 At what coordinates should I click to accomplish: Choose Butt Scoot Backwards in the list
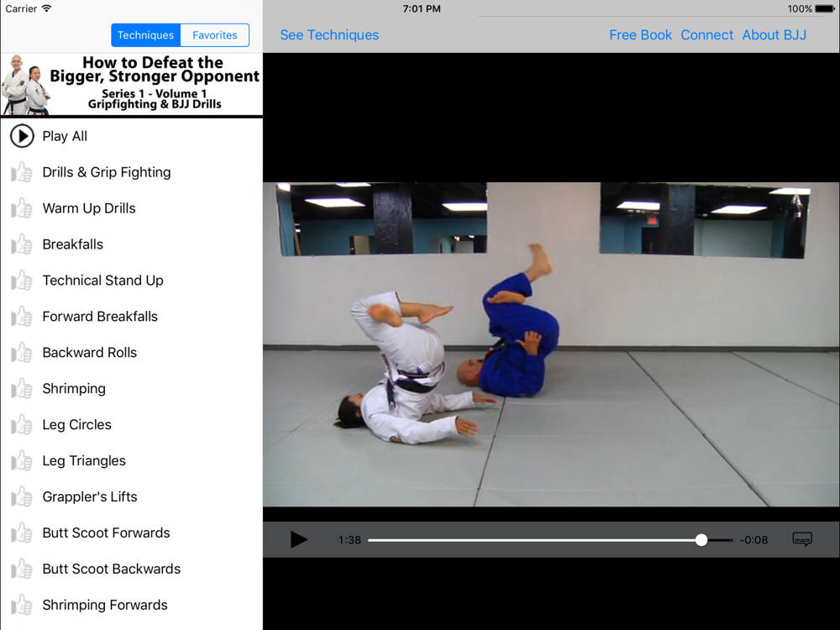coord(112,569)
